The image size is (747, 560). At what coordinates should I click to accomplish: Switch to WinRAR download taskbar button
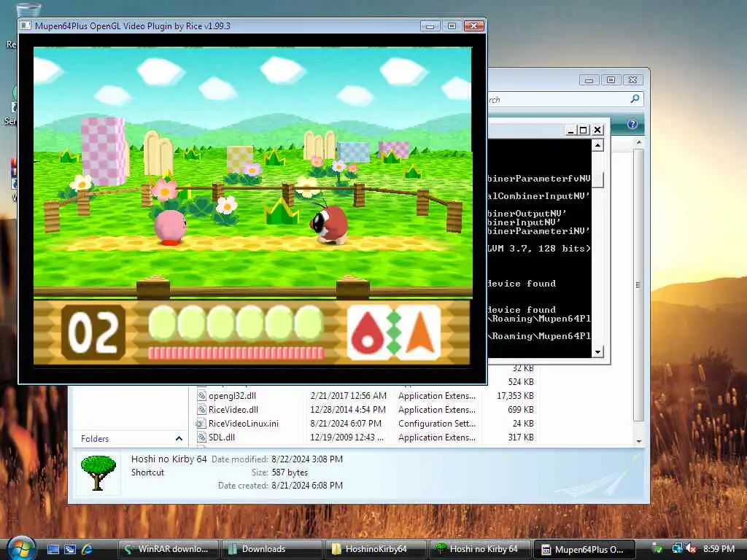(x=169, y=549)
